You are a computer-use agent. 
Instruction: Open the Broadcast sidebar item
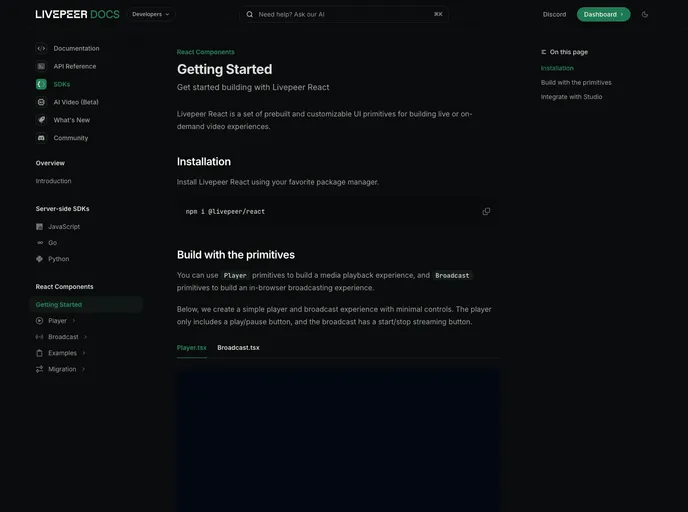coord(63,337)
